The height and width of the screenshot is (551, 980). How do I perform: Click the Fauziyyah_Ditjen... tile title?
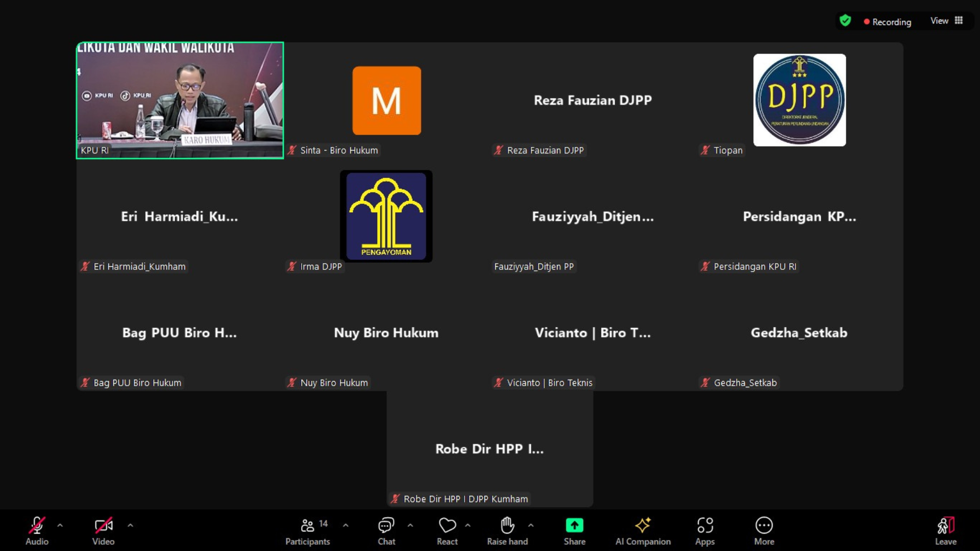593,216
